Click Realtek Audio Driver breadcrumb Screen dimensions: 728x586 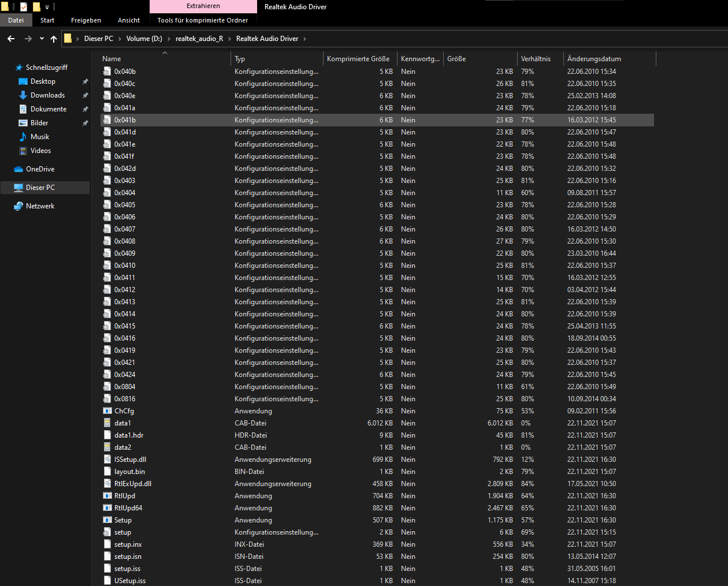point(268,39)
